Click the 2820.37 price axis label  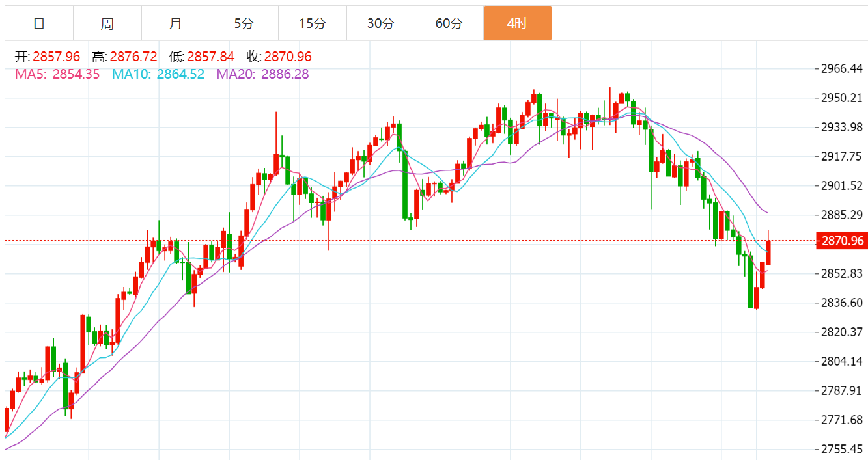843,332
